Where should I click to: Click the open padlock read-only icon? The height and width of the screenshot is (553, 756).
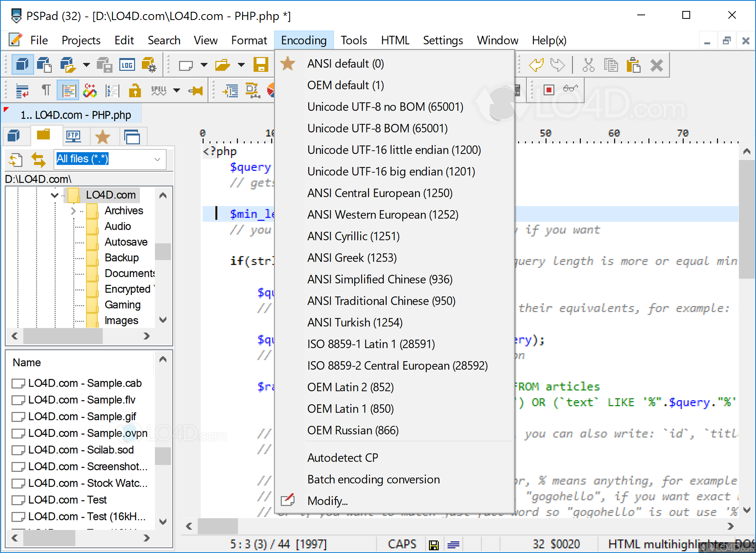tap(134, 91)
